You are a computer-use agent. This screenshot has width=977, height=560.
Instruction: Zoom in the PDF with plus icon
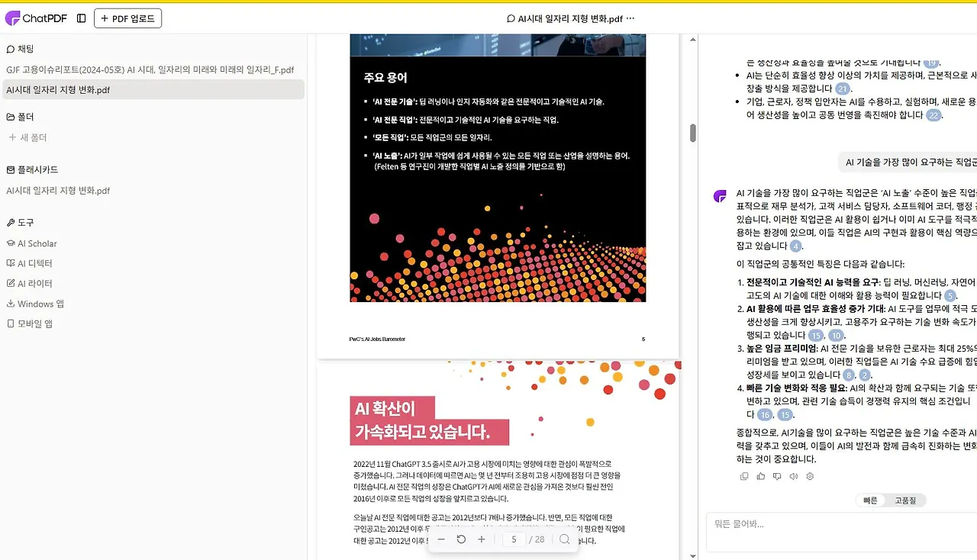(x=482, y=539)
